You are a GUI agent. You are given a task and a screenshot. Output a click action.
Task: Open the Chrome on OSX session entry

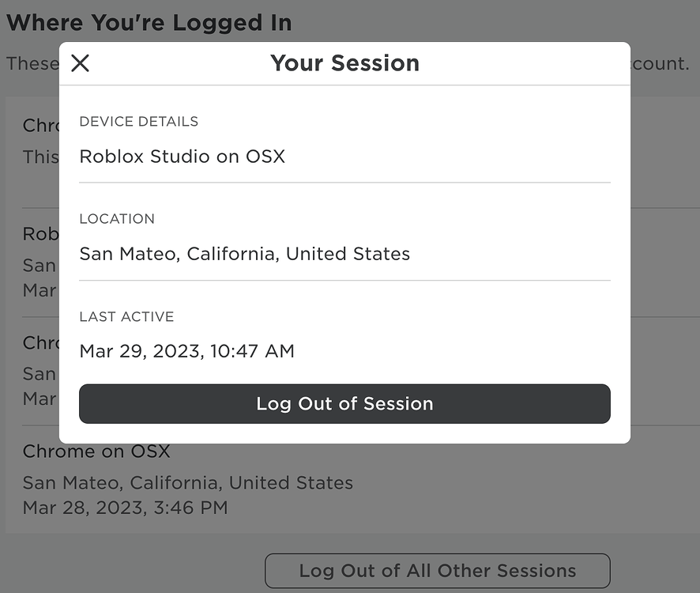(x=96, y=451)
